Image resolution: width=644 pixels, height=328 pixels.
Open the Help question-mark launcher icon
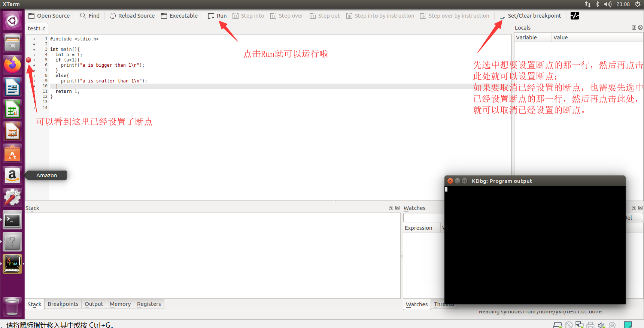(12, 242)
